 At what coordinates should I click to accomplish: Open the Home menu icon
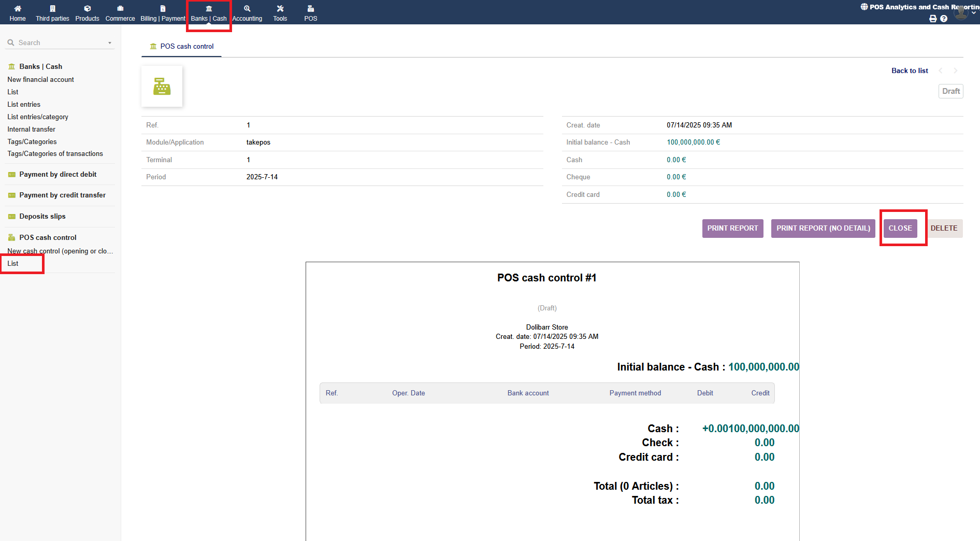pyautogui.click(x=18, y=9)
